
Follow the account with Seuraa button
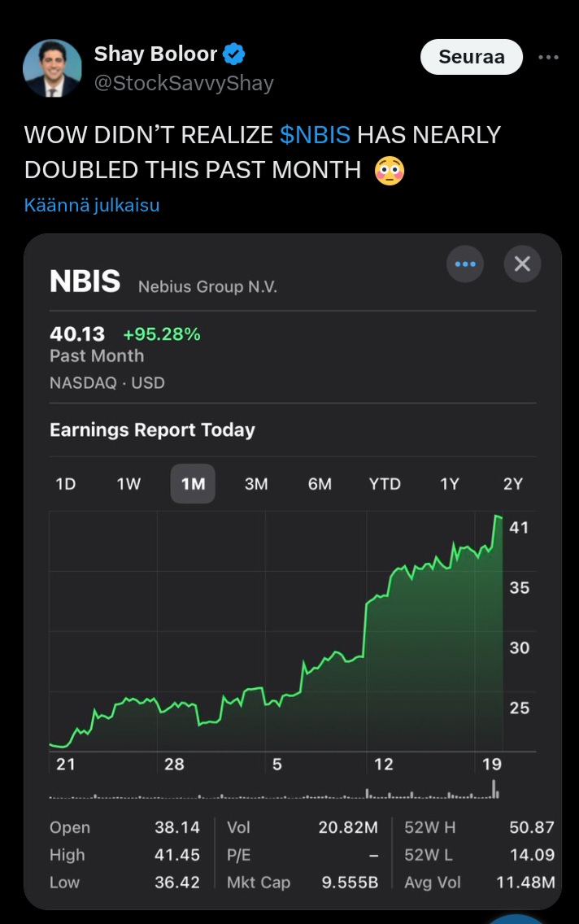click(x=471, y=57)
